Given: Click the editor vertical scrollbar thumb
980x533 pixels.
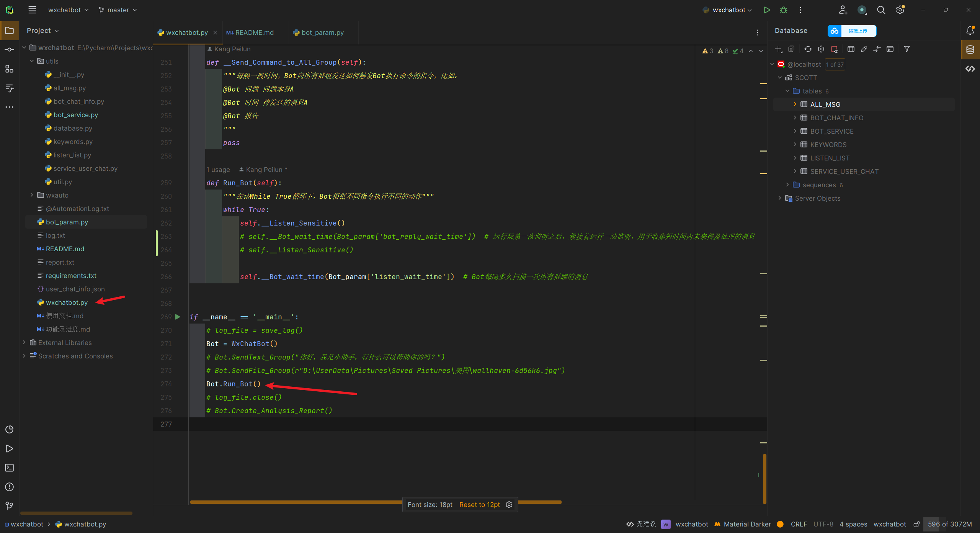Looking at the screenshot, I should tap(764, 479).
